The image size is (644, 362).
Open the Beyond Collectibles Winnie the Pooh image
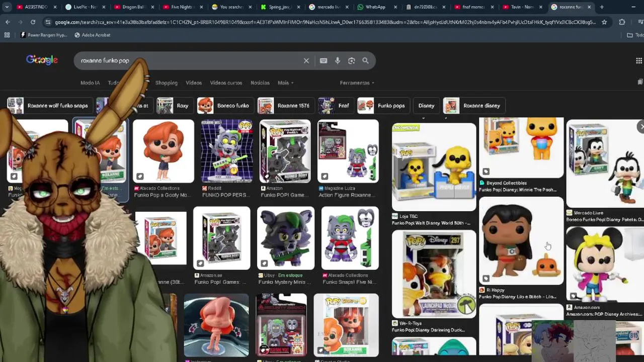521,148
